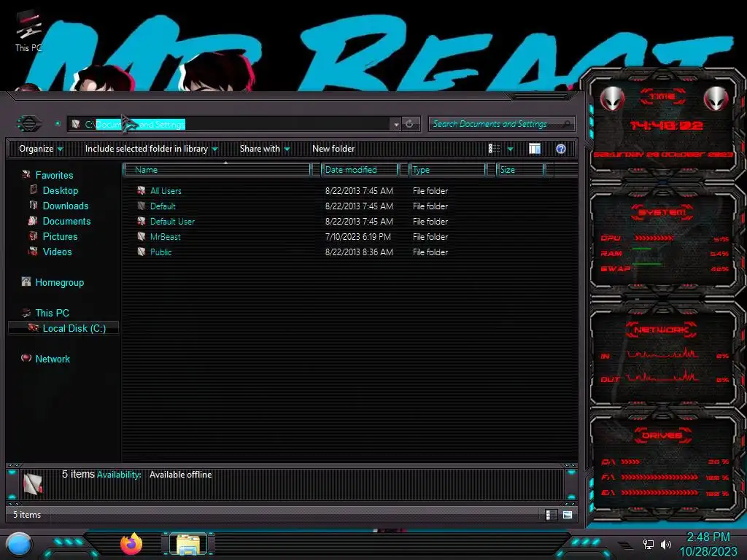Click the Videos icon in sidebar
Viewport: 747px width, 560px height.
pyautogui.click(x=34, y=251)
